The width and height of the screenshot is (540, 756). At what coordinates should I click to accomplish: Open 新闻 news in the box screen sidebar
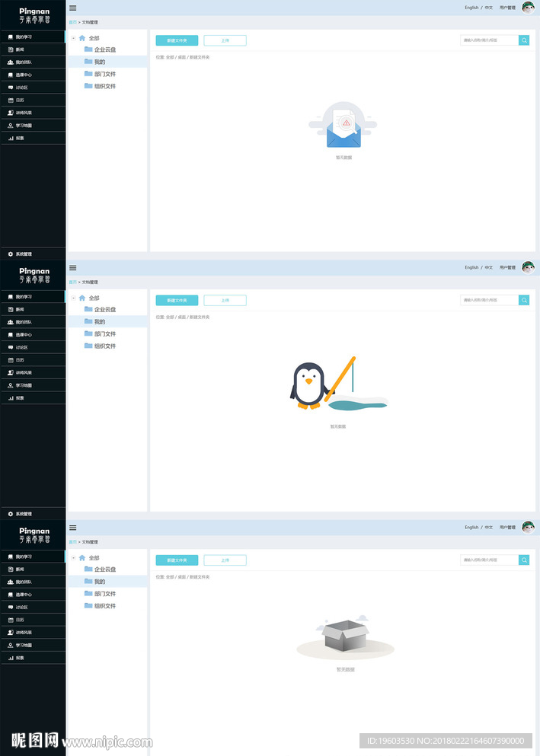point(32,569)
